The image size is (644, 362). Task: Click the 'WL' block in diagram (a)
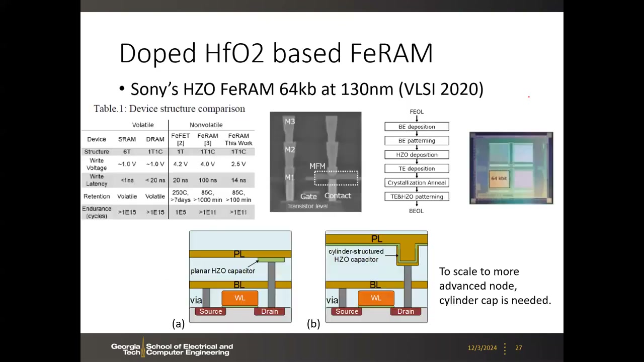[240, 298]
